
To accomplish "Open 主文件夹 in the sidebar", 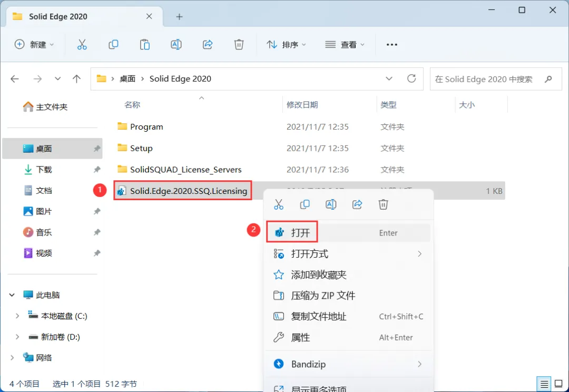I will [x=45, y=107].
